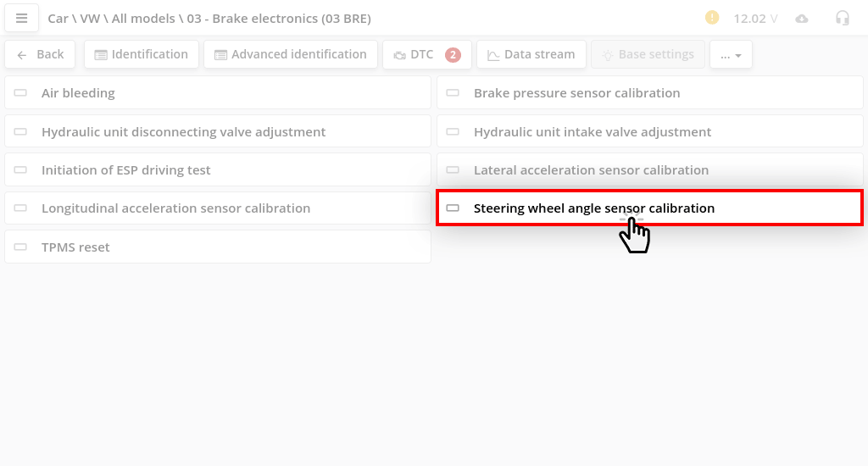Open the Identification tab

click(142, 54)
